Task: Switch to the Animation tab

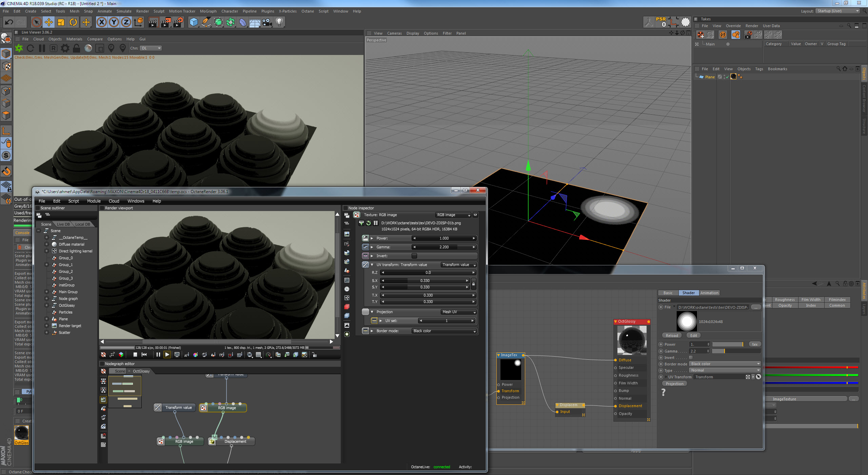Action: 709,293
